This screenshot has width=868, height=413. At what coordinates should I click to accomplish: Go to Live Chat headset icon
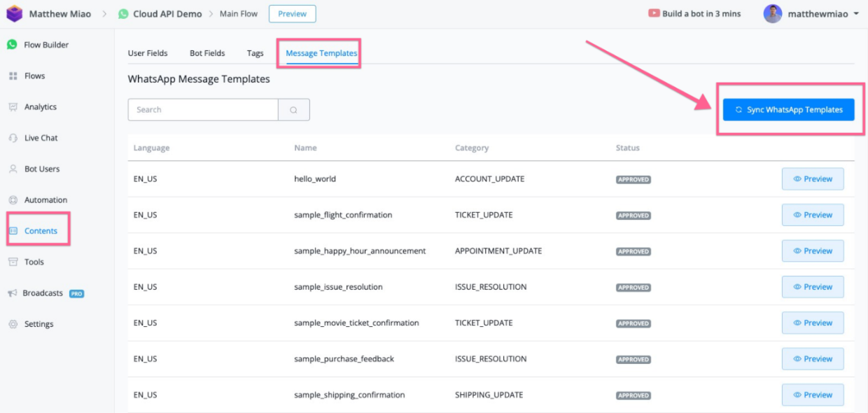click(13, 138)
